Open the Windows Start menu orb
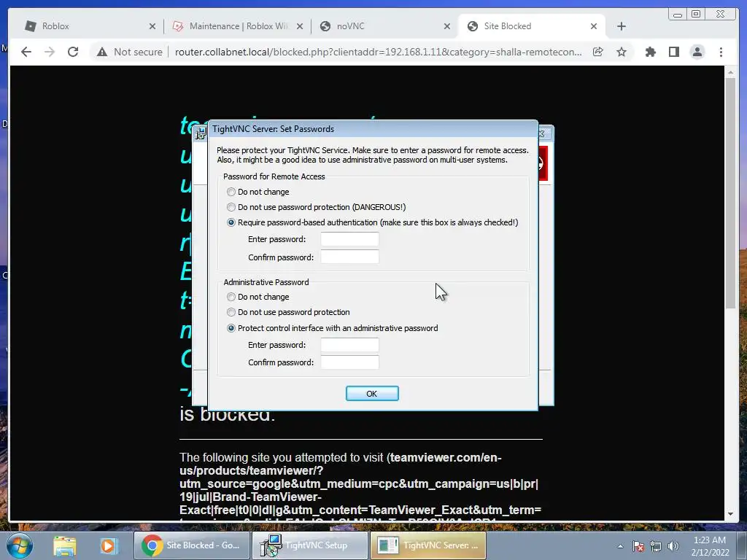Screen dimensions: 747x560 (x=19, y=545)
